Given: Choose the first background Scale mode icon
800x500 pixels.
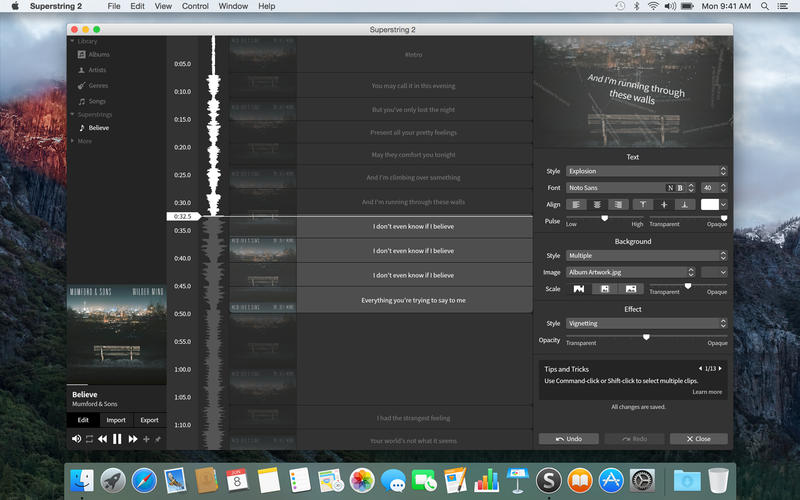Looking at the screenshot, I should coord(579,289).
